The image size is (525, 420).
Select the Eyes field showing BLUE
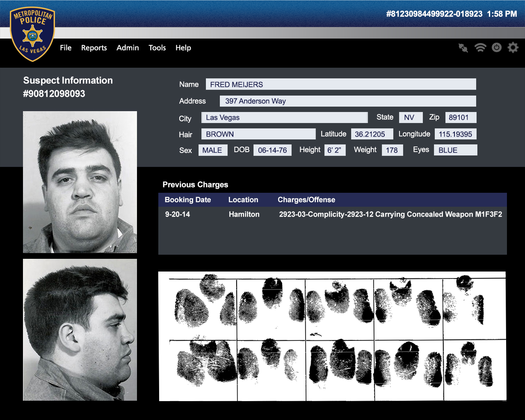tap(455, 150)
